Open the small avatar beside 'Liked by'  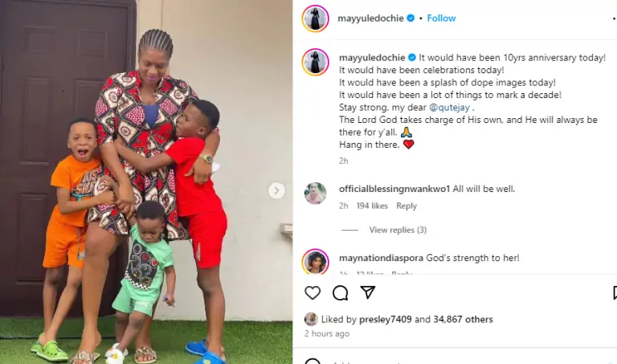pos(311,319)
